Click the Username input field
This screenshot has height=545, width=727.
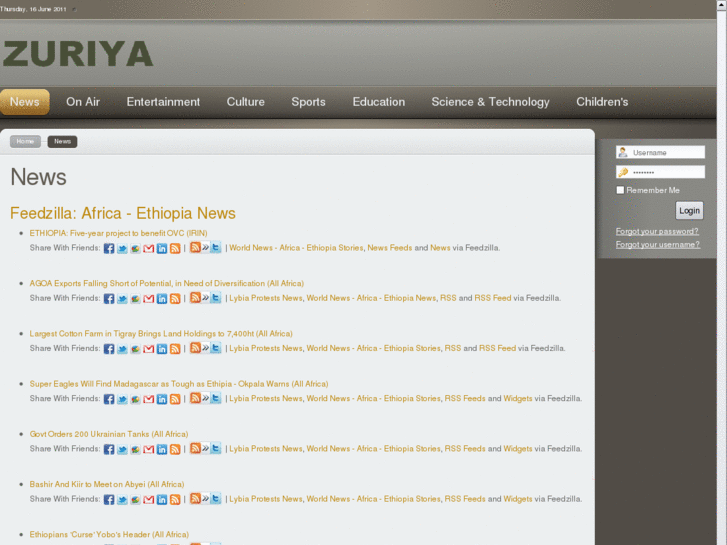(x=660, y=152)
